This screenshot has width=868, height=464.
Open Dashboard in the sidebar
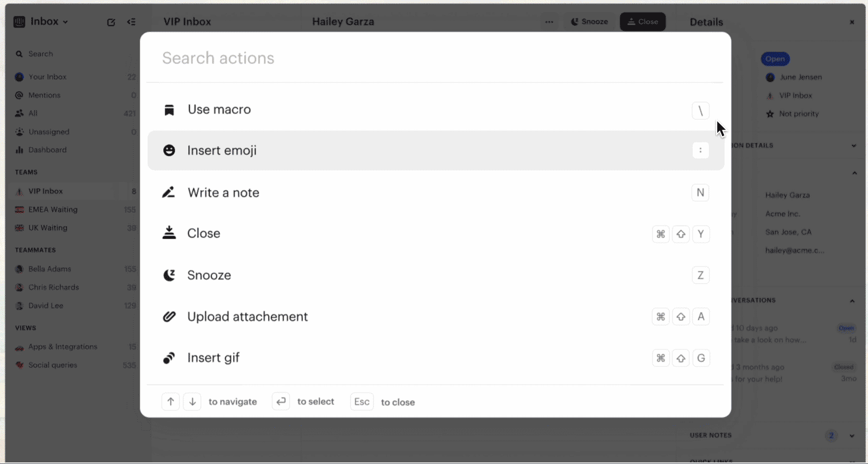coord(47,150)
